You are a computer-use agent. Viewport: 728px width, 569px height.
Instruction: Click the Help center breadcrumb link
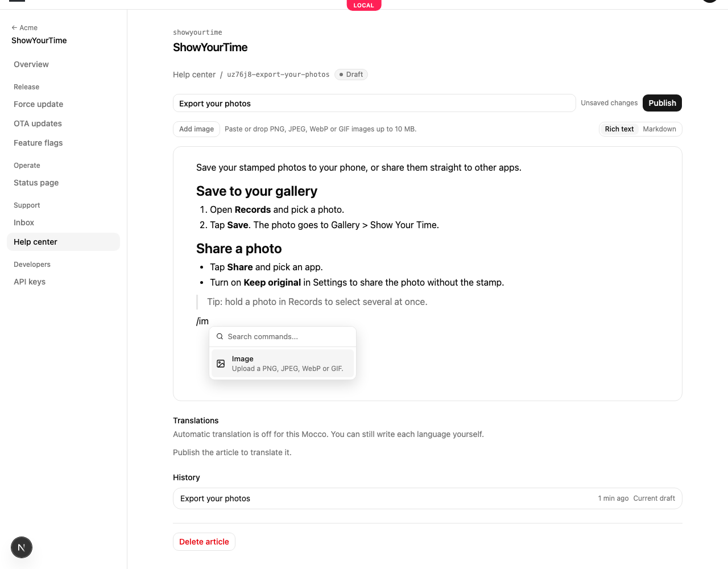tap(194, 75)
